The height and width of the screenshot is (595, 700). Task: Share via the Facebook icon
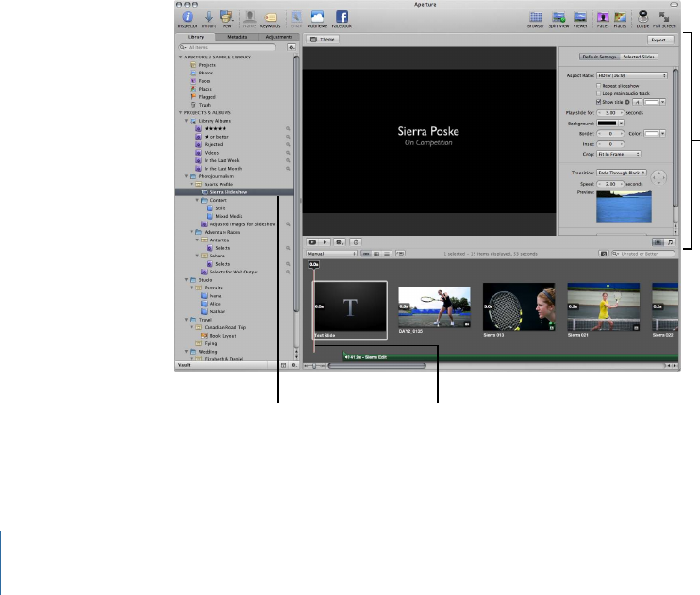tap(342, 17)
